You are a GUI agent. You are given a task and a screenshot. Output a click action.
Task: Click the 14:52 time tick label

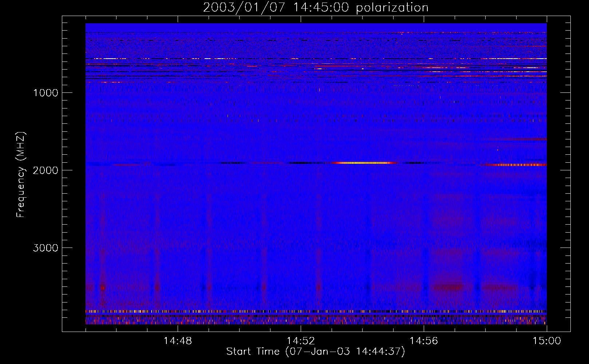coord(301,341)
